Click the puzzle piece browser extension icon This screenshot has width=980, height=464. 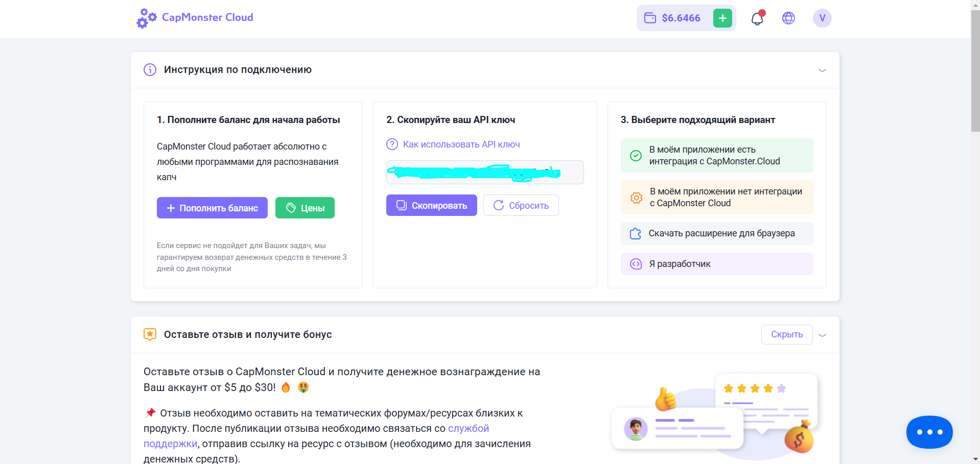[636, 233]
